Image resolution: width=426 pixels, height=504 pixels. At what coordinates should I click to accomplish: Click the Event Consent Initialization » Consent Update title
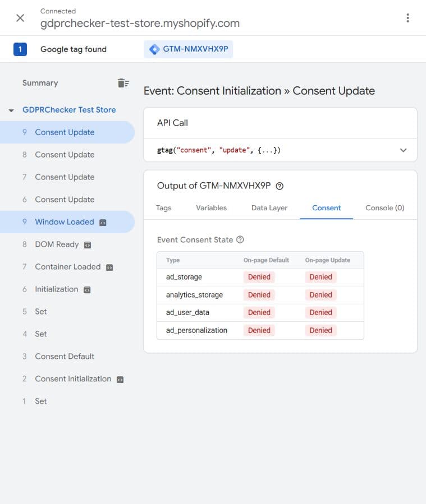(259, 91)
